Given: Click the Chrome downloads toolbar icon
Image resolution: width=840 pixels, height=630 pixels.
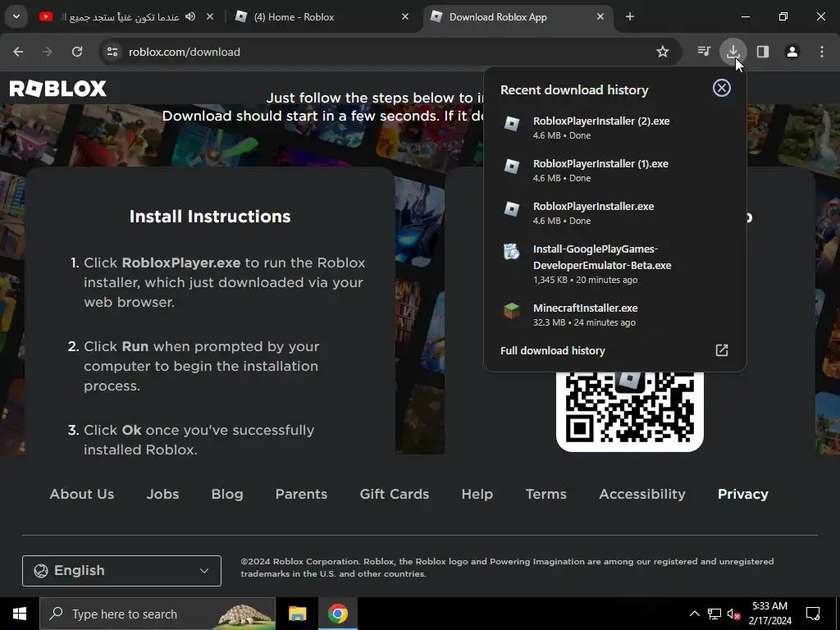Looking at the screenshot, I should click(x=733, y=52).
